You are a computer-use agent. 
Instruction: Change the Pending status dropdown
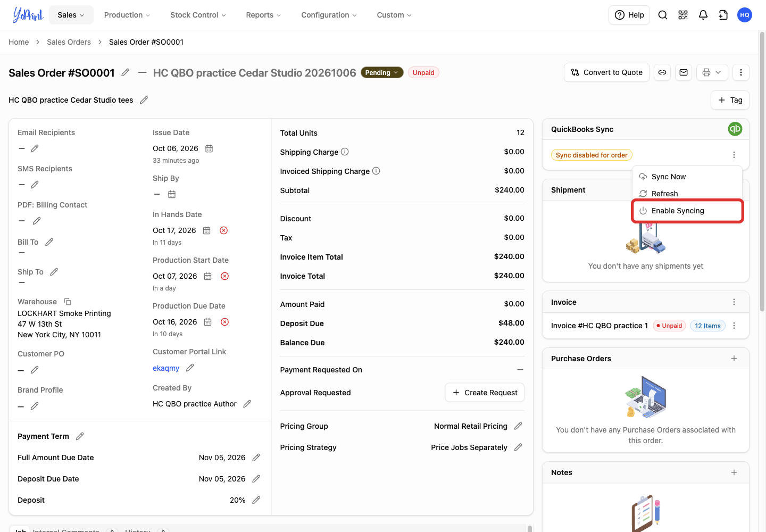point(382,73)
